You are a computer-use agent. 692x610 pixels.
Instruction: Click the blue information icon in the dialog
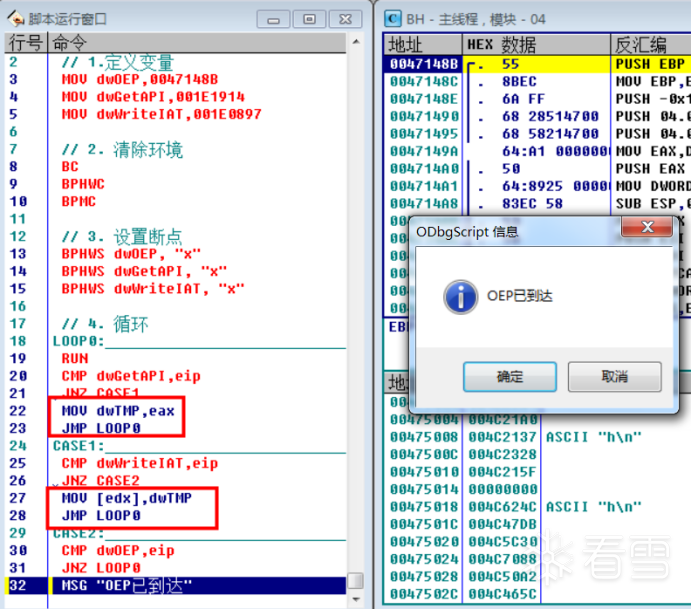[x=460, y=297]
